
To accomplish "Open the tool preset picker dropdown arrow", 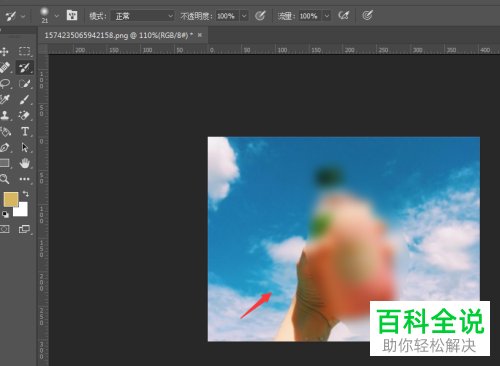I will pos(23,16).
